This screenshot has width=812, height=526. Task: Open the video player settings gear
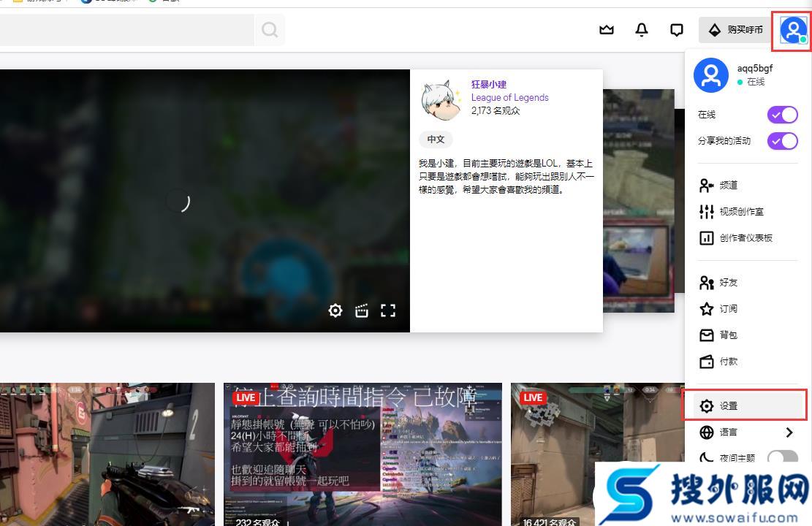pos(335,310)
